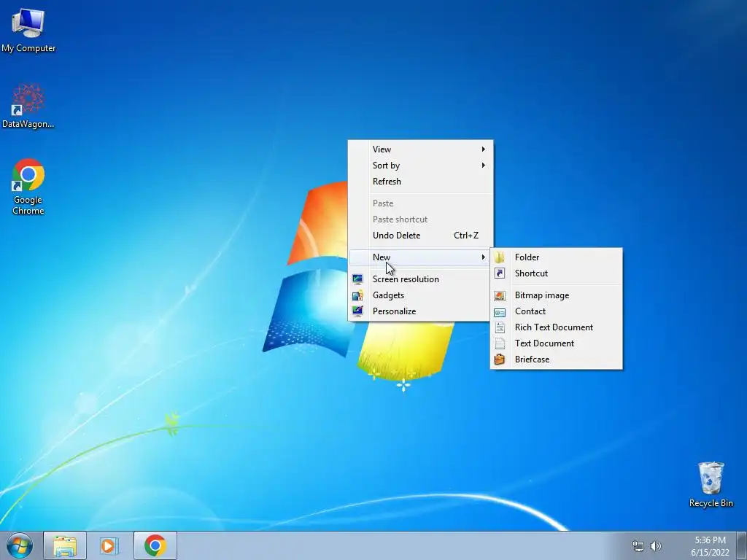Open Gadgets from the context menu

tap(420, 295)
